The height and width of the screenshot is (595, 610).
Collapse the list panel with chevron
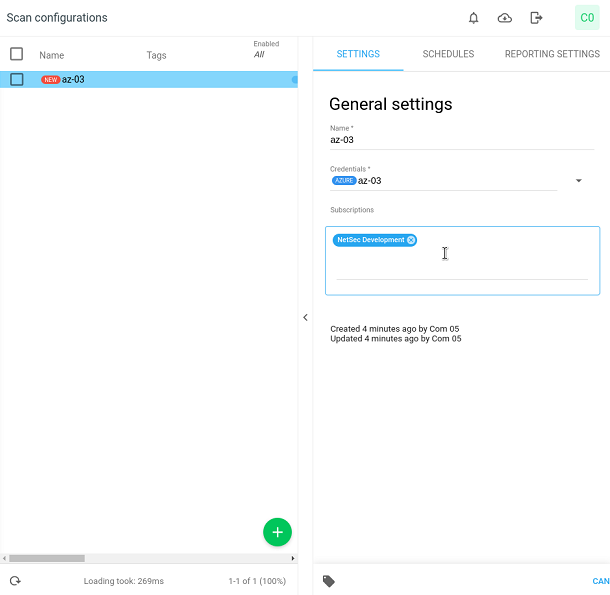[305, 318]
